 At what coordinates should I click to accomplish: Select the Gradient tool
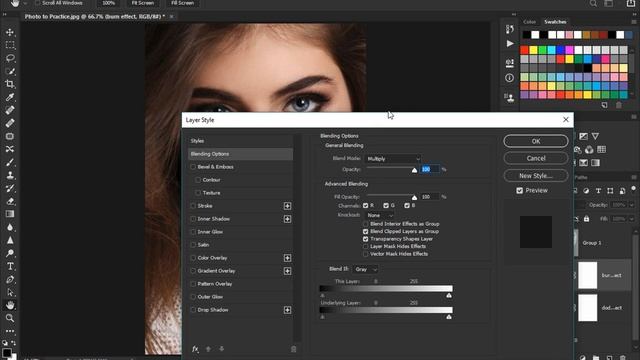tap(10, 214)
